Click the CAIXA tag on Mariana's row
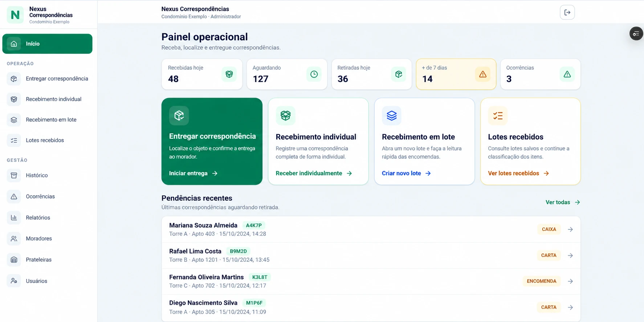The image size is (644, 322). pos(549,229)
